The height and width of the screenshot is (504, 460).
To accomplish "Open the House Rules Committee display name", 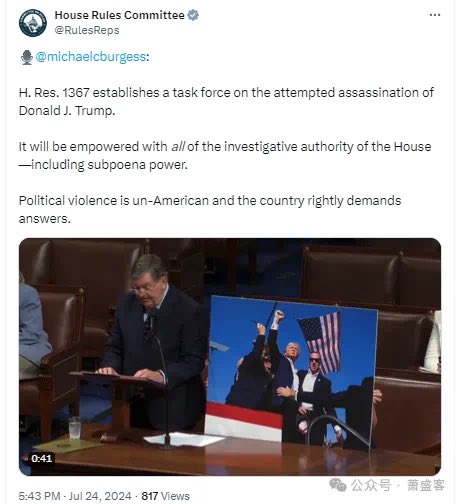I will (119, 15).
